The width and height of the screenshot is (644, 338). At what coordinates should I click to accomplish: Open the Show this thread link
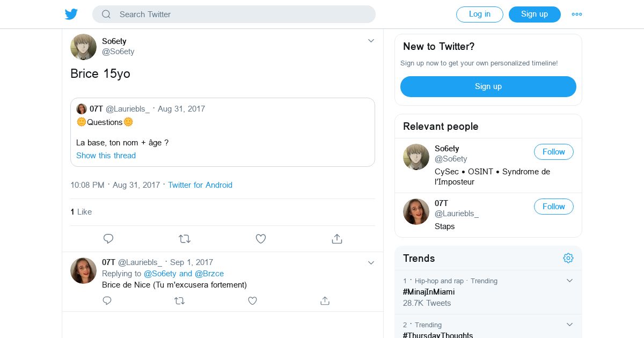(106, 156)
